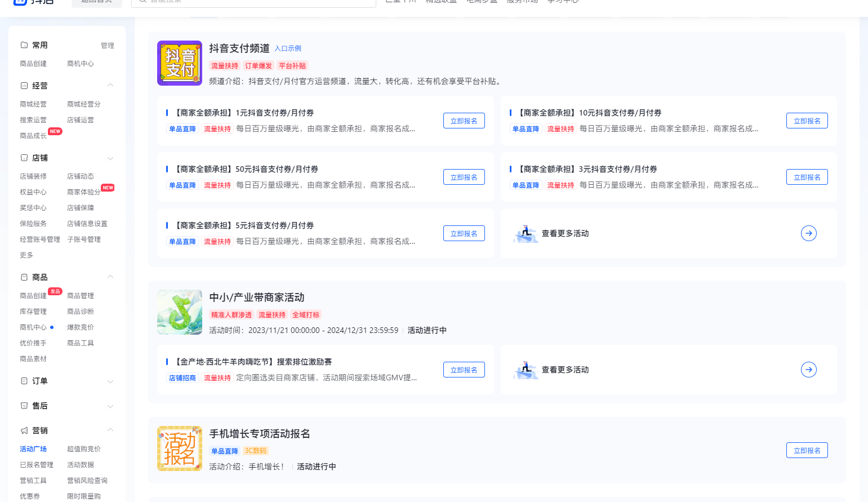Collapse the 经营 sidebar section chevron
868x502 pixels.
tap(110, 86)
